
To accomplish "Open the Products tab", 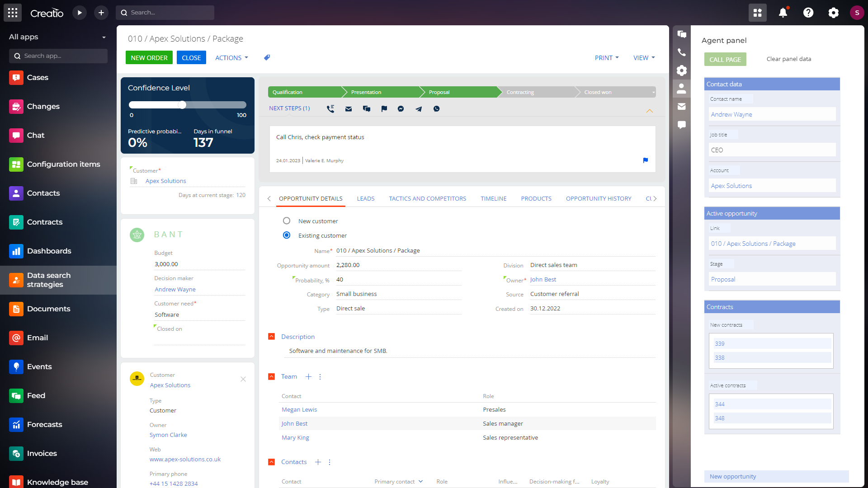I will (x=536, y=199).
